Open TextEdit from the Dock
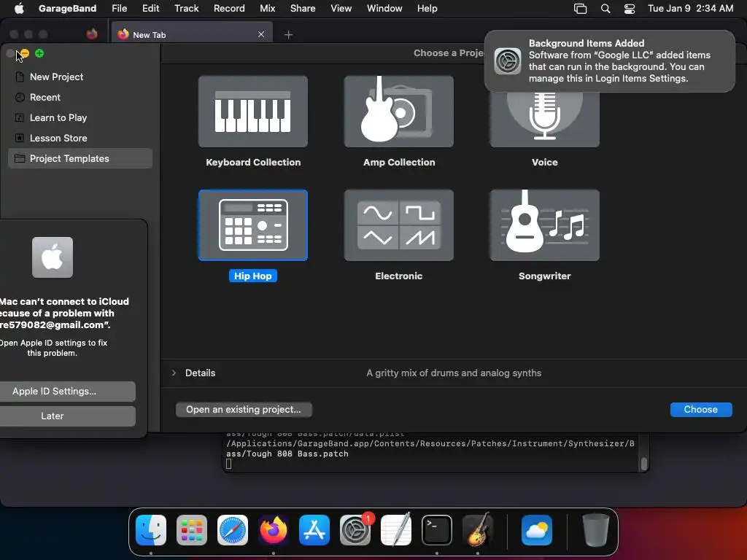The image size is (747, 560). click(x=396, y=530)
